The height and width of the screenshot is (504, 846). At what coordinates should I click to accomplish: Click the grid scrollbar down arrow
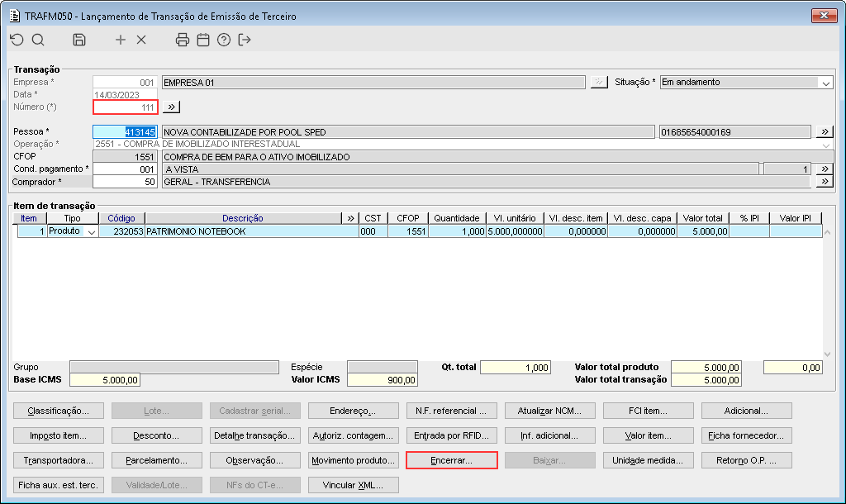(x=828, y=354)
